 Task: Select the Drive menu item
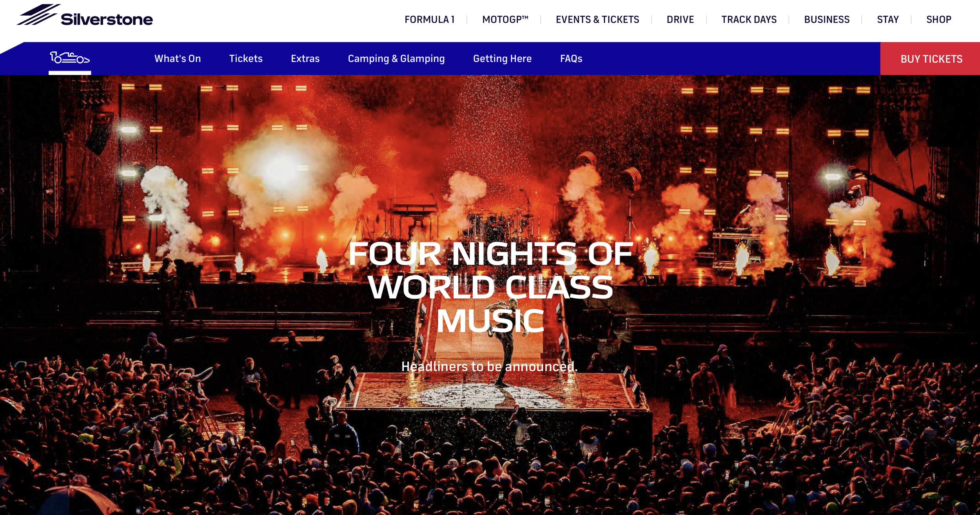click(680, 19)
